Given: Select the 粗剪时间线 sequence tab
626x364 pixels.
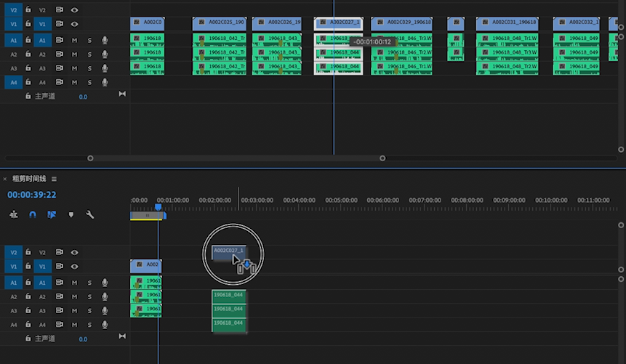Looking at the screenshot, I should [x=28, y=179].
